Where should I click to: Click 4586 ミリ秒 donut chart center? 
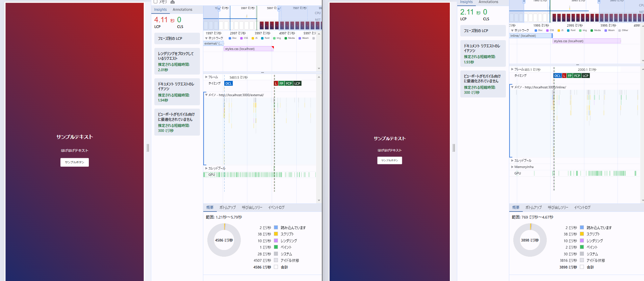(224, 240)
